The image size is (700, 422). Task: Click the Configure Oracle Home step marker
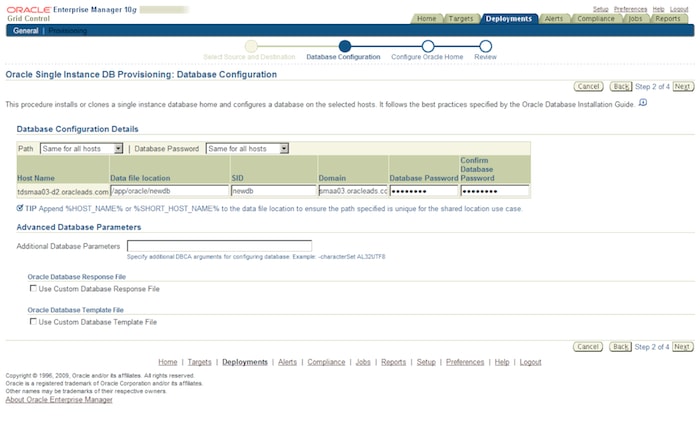point(428,46)
